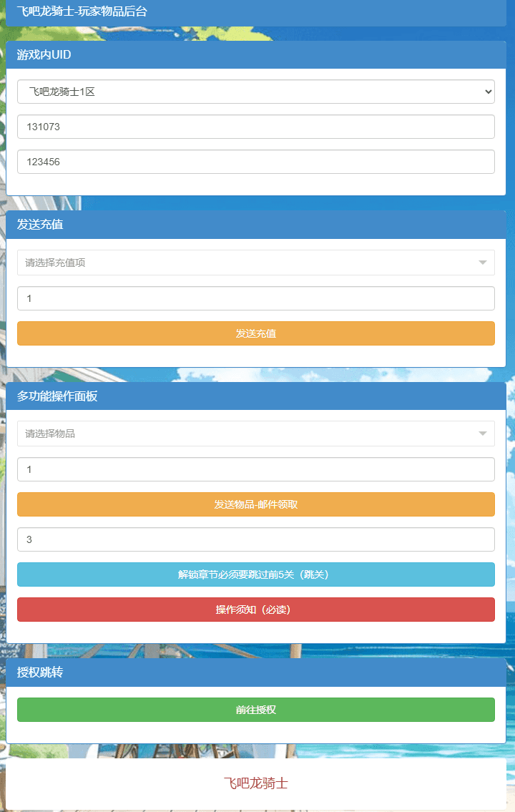Click the green 前往授权 button

click(x=255, y=710)
